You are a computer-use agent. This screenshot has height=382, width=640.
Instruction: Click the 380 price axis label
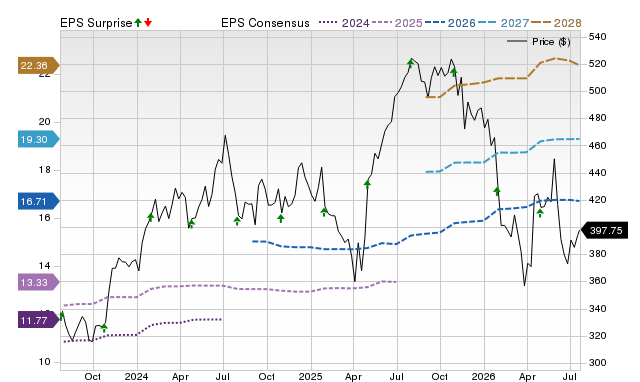pos(597,254)
